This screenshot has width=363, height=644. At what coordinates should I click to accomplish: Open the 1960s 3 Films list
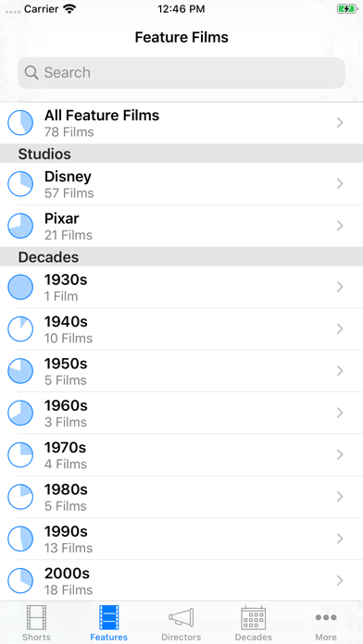181,413
